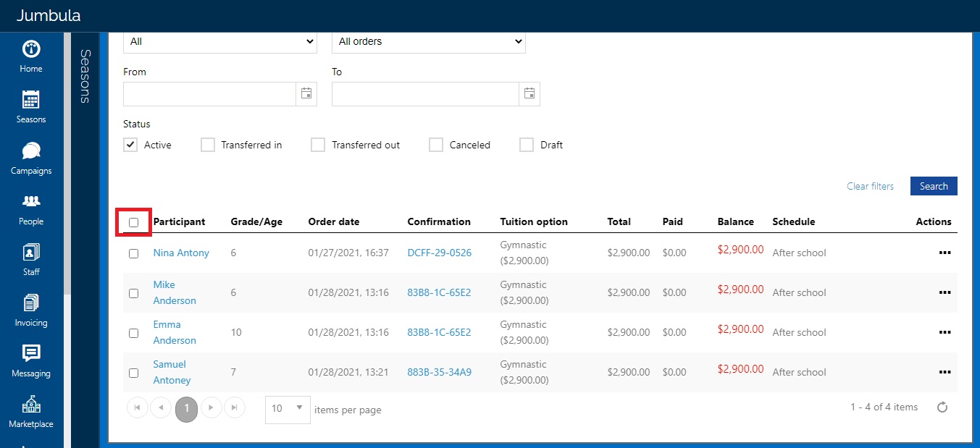This screenshot has height=448, width=980.
Task: Enable the Draft status filter
Action: (527, 145)
